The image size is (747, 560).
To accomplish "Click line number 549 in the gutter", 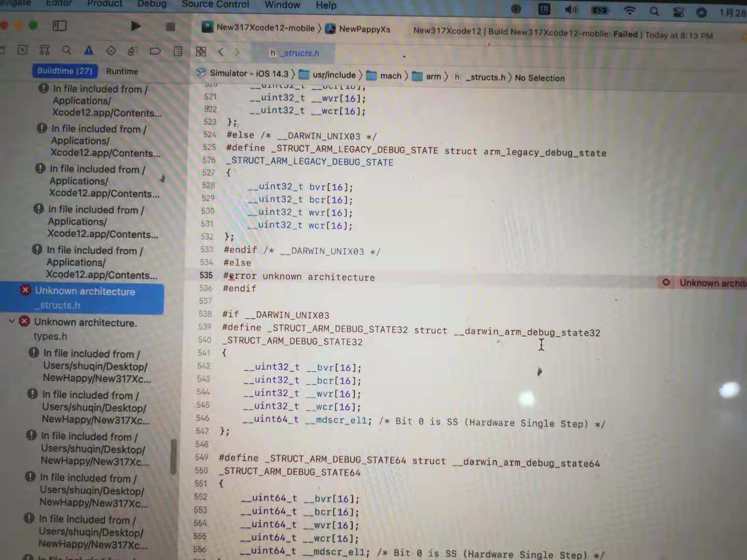I will coord(201,457).
